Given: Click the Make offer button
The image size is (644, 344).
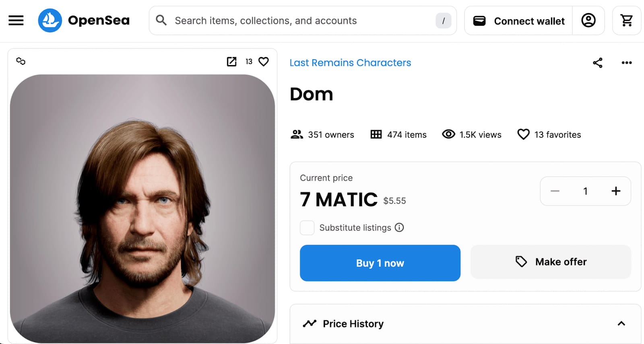Looking at the screenshot, I should coord(551,262).
